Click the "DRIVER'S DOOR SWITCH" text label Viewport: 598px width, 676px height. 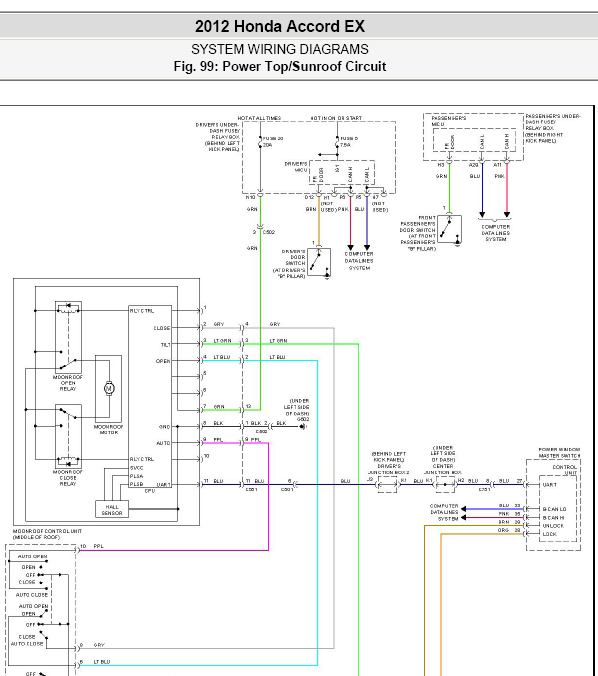(294, 257)
